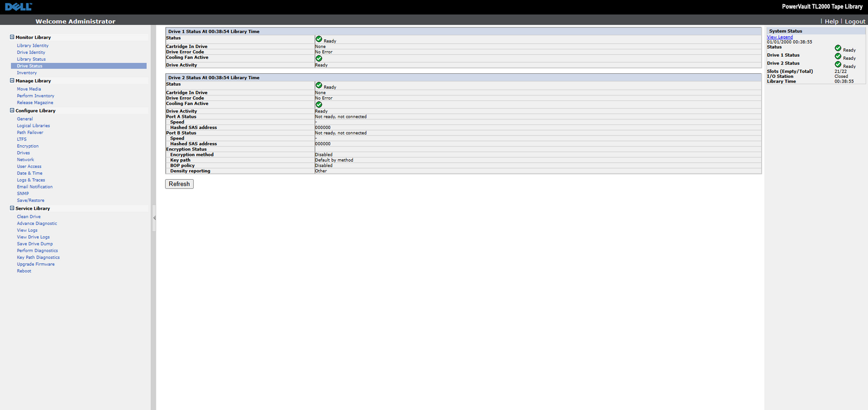This screenshot has height=410, width=868.
Task: Open View Drive Logs page
Action: (33, 237)
